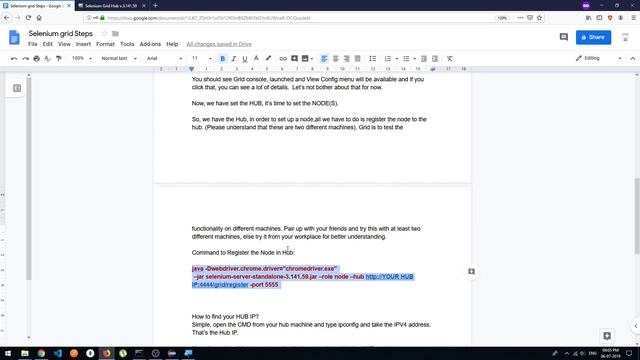Open the Edit menu
Screen dimensions: 640x360
pyautogui.click(x=48, y=44)
